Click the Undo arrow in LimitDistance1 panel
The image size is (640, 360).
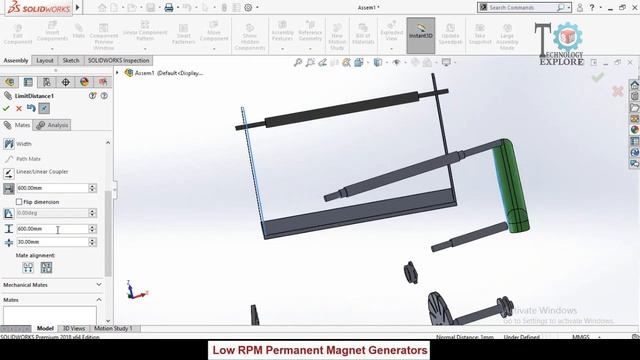click(x=31, y=108)
